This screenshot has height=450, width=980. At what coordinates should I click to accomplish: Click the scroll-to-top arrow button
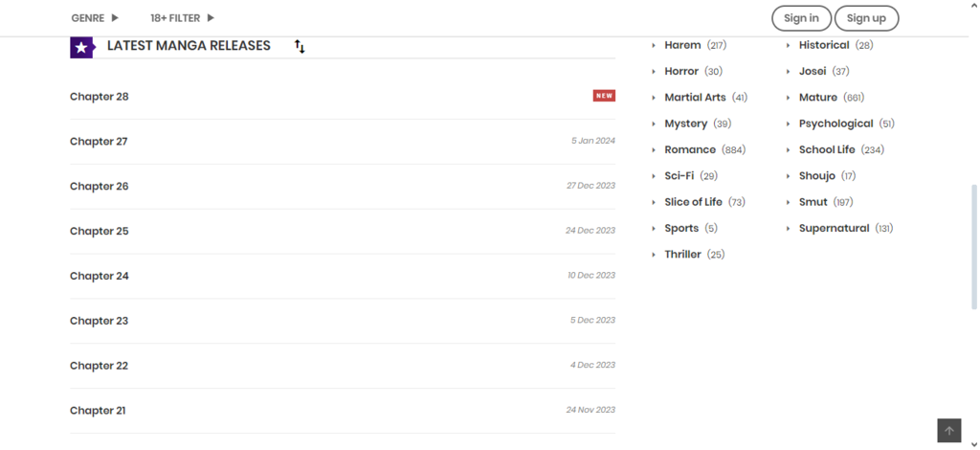click(x=948, y=430)
